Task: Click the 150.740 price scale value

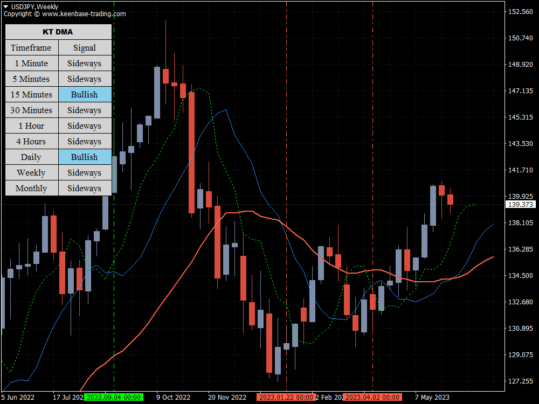Action: (x=520, y=38)
